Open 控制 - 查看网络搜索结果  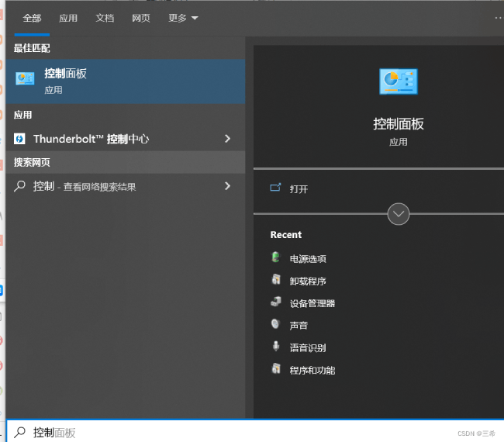tap(126, 186)
